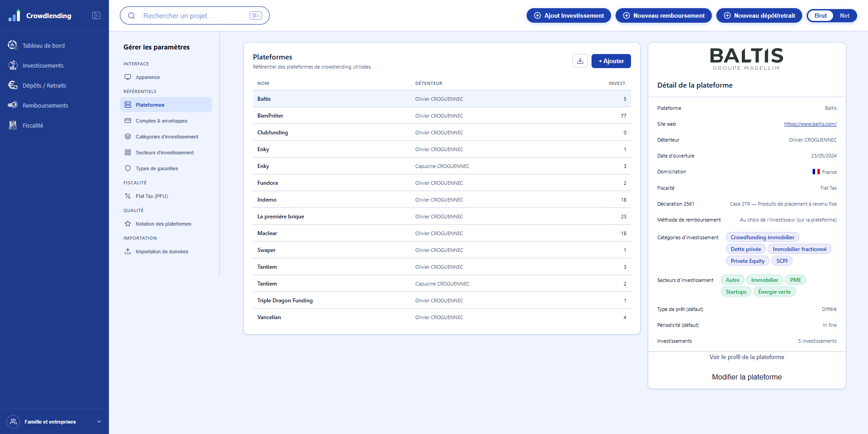Select the Fundora platform row
The image size is (868, 434).
point(442,183)
